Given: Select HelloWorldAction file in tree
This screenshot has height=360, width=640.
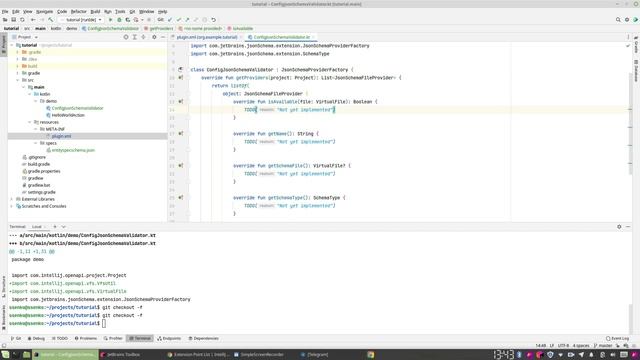Looking at the screenshot, I should (68, 115).
